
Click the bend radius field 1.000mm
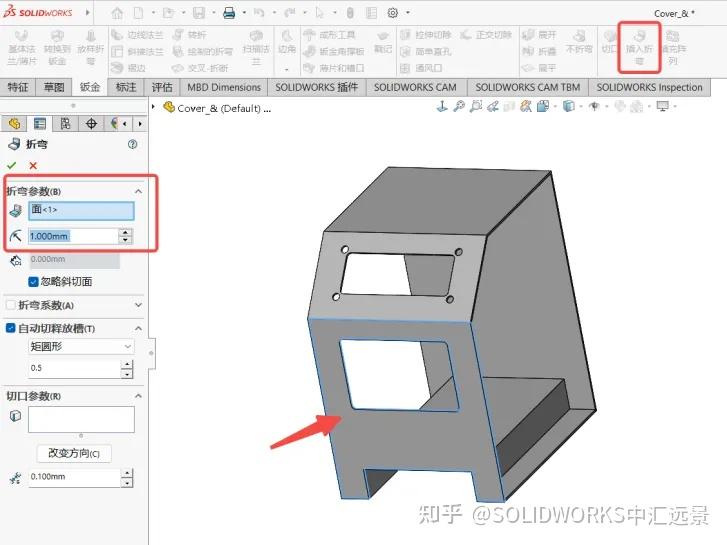point(73,236)
